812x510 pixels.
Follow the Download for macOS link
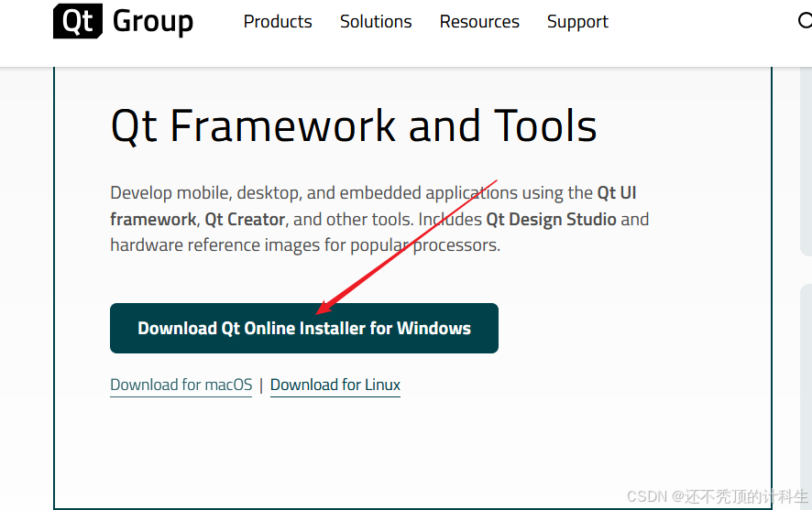[181, 385]
